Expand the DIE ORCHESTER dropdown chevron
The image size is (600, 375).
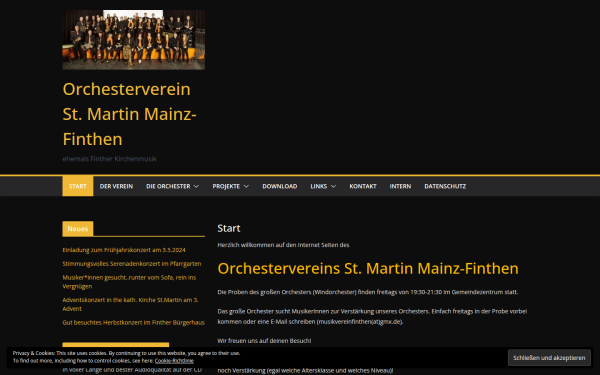coord(196,186)
